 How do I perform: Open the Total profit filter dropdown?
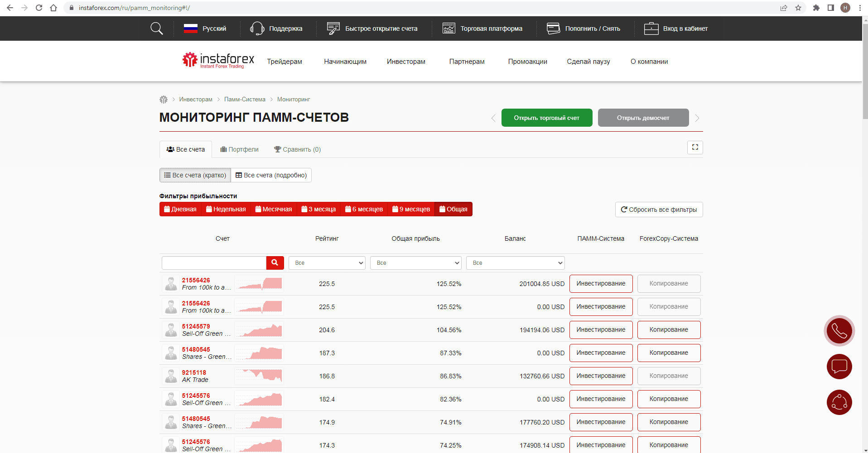pyautogui.click(x=416, y=263)
